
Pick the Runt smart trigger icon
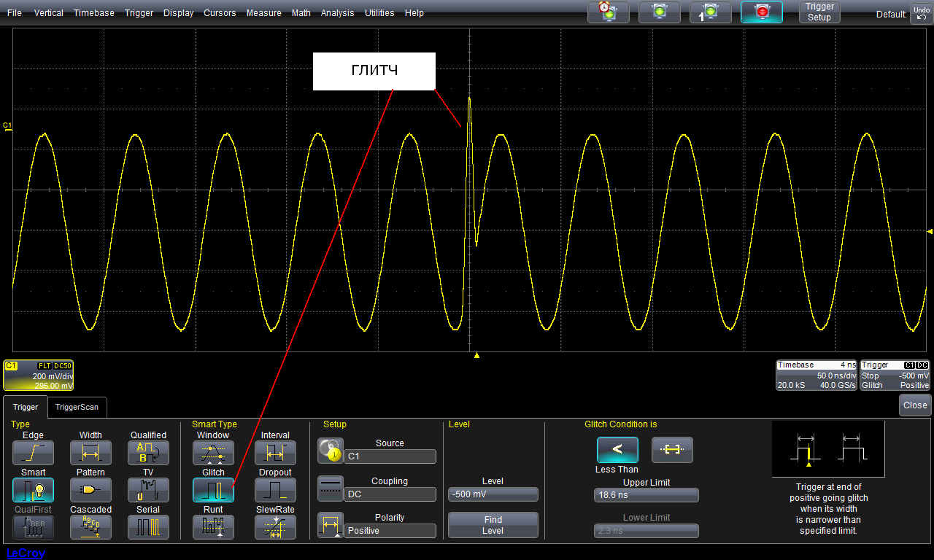point(213,527)
